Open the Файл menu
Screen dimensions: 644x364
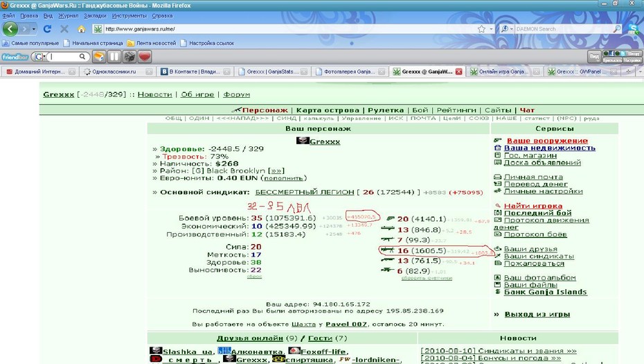(x=8, y=16)
